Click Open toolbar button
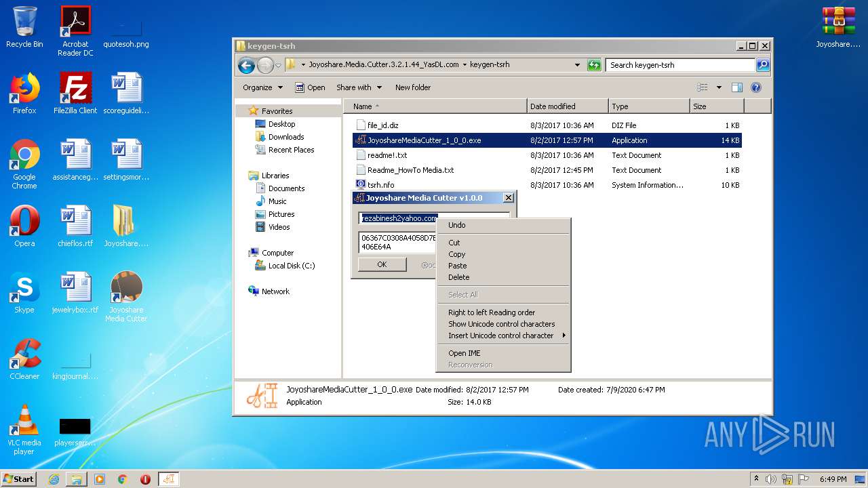 [310, 87]
